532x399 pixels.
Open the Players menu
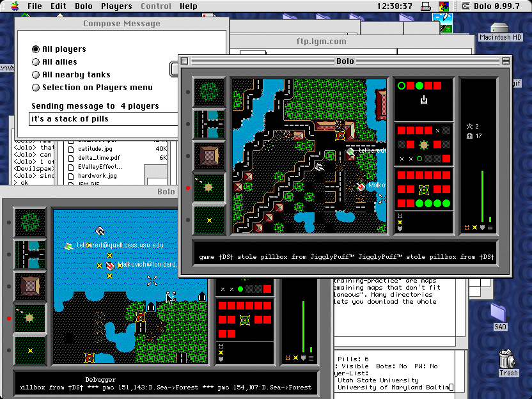[x=116, y=6]
